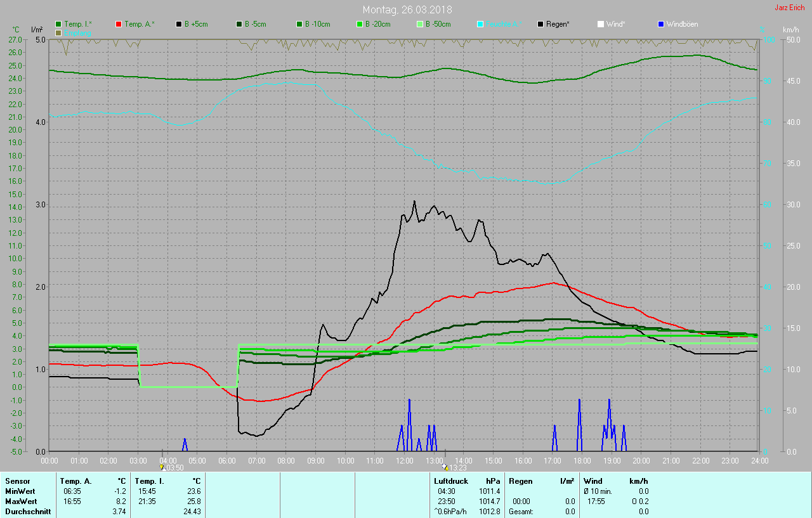Click the cyan legend color square
Screen dimensions: 812x518
coord(480,24)
